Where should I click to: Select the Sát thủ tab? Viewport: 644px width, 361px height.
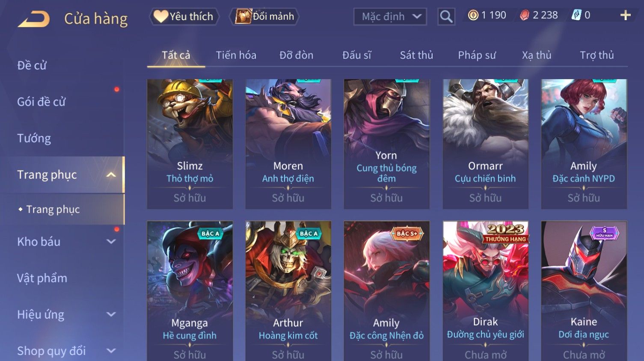[x=416, y=55]
